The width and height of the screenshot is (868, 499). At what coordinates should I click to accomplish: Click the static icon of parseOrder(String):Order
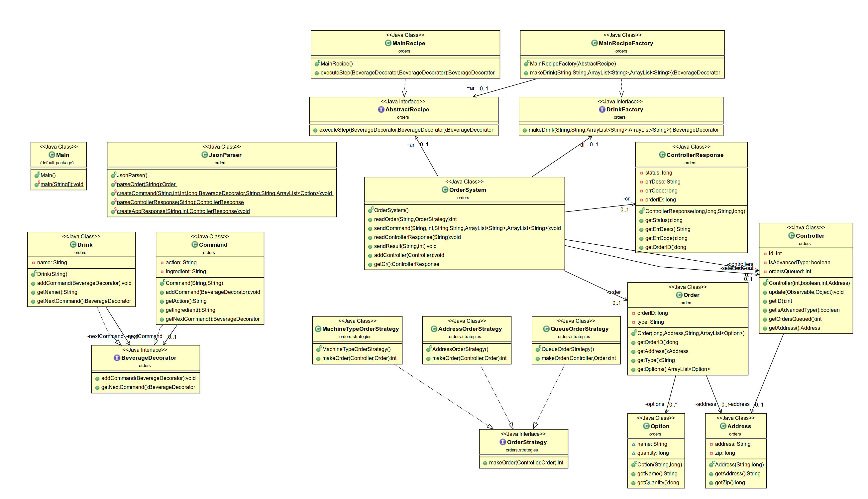(114, 184)
